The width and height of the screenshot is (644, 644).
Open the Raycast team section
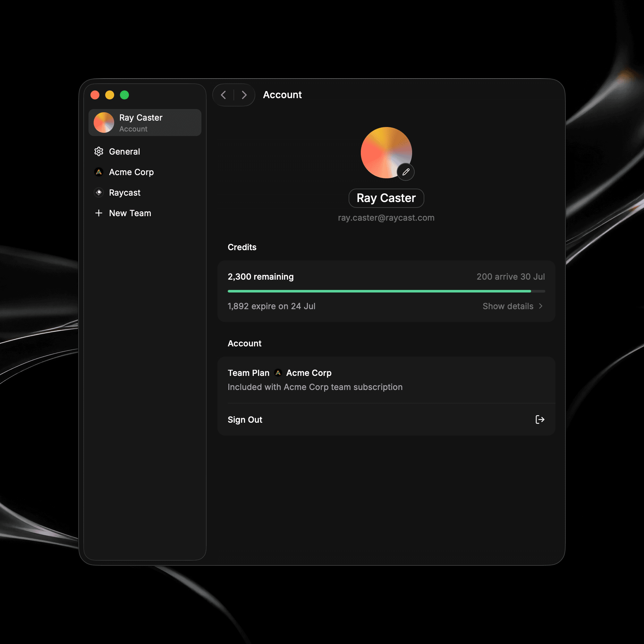tap(145, 193)
